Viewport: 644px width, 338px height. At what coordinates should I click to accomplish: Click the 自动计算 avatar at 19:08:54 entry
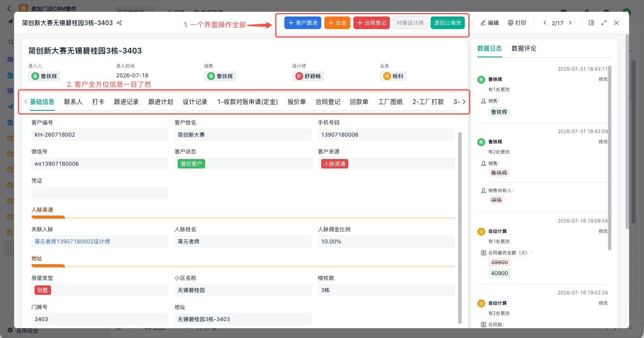point(481,232)
